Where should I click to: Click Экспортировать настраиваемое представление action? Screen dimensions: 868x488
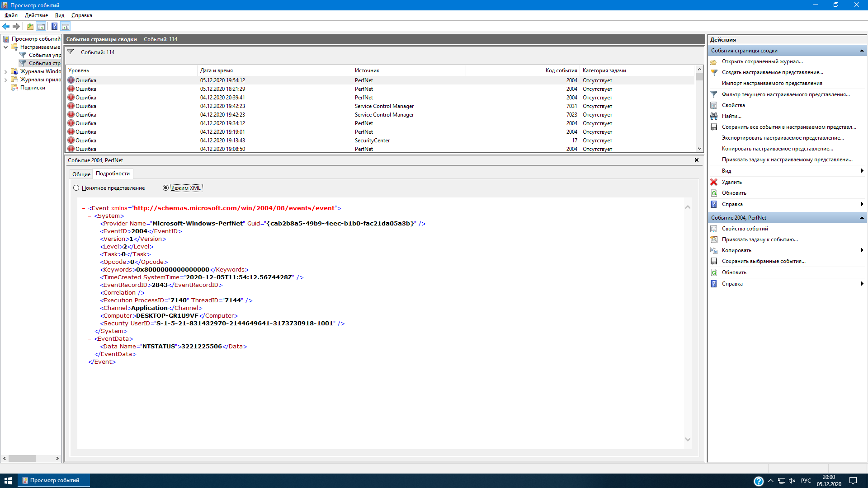(783, 138)
